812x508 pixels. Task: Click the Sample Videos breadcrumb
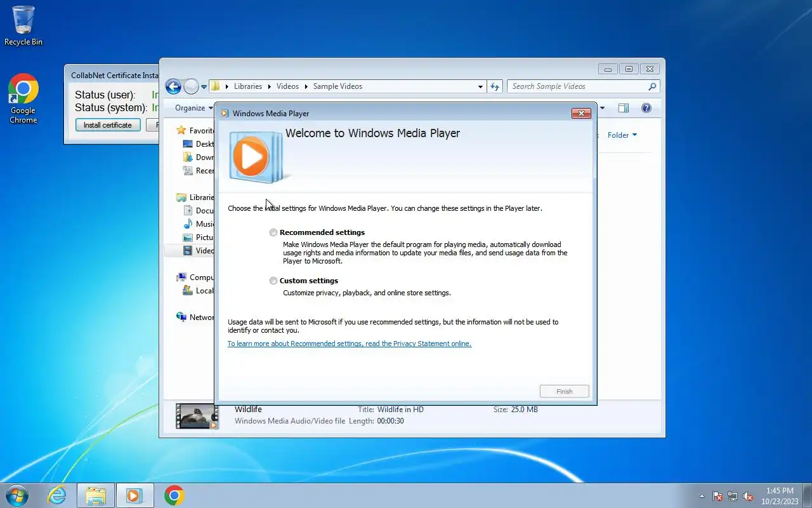click(337, 86)
